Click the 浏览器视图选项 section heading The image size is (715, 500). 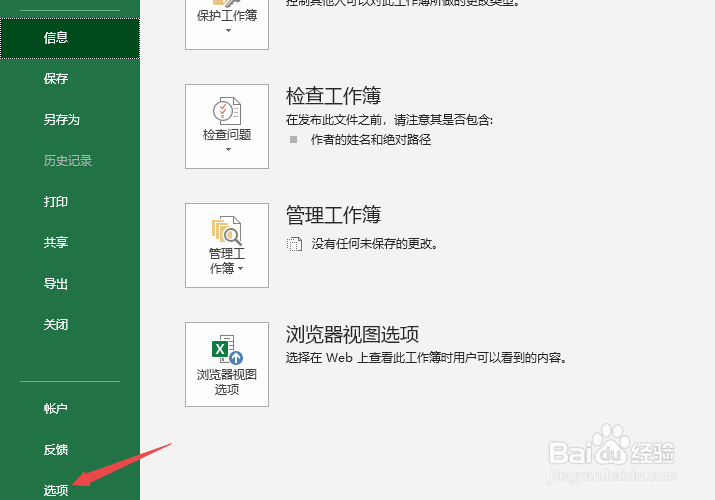coord(352,335)
